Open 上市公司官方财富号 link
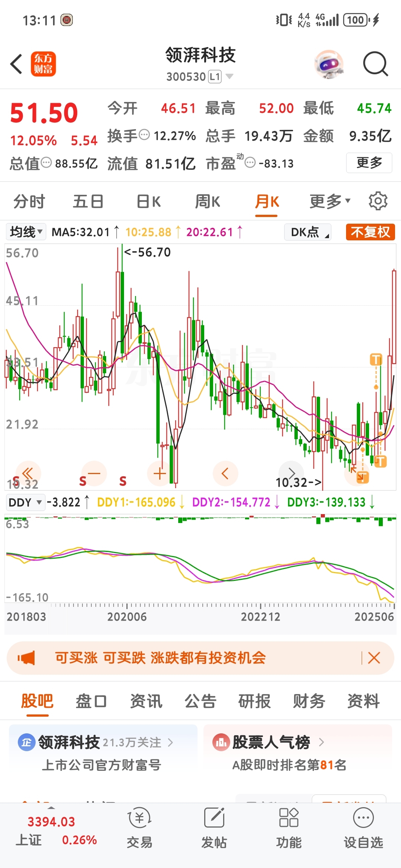The image size is (401, 868). [x=101, y=765]
